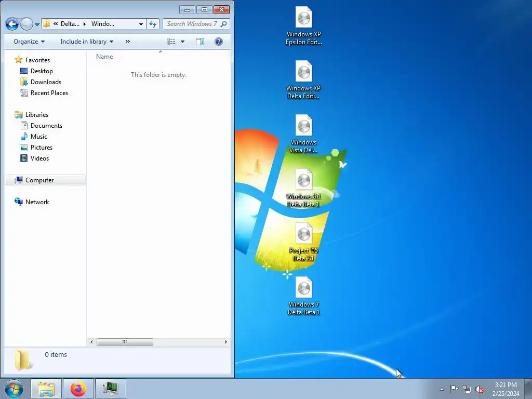Click the Show desktop button

[528, 389]
